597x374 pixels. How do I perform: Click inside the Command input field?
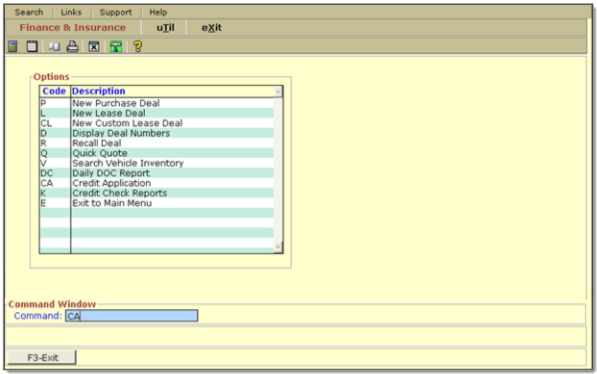[132, 316]
